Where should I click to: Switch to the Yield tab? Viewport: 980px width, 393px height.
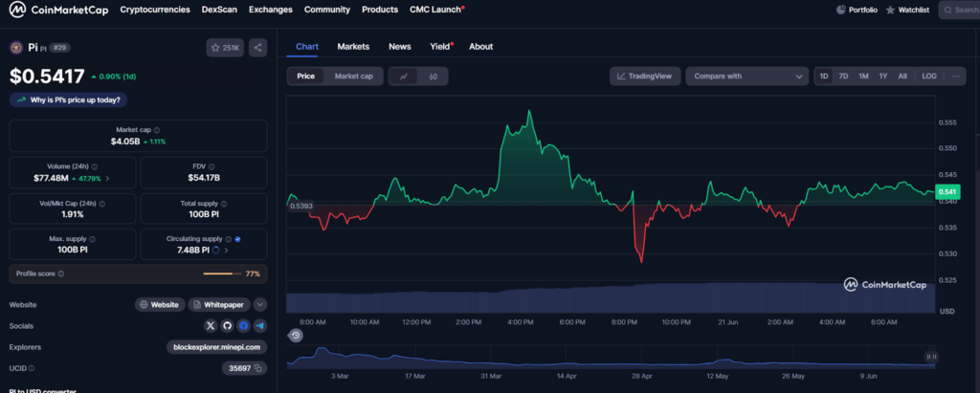pos(440,47)
